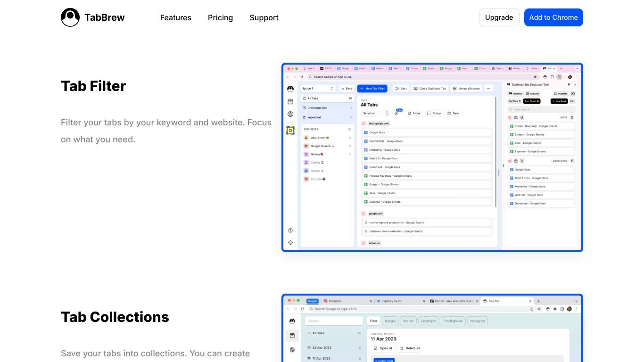Select the Important sidebar row with star

point(327,117)
